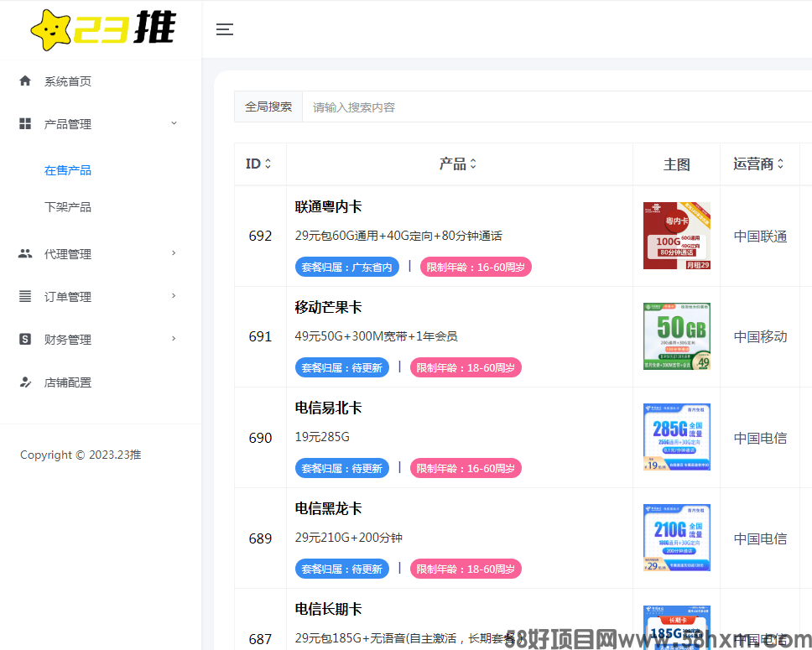
Task: Click the ID cell 689
Action: click(x=260, y=538)
